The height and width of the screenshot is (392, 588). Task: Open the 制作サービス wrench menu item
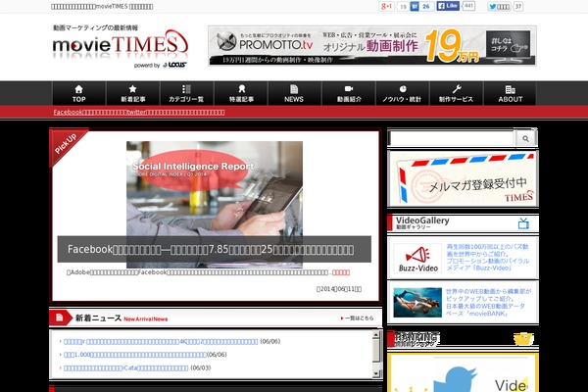pyautogui.click(x=456, y=93)
